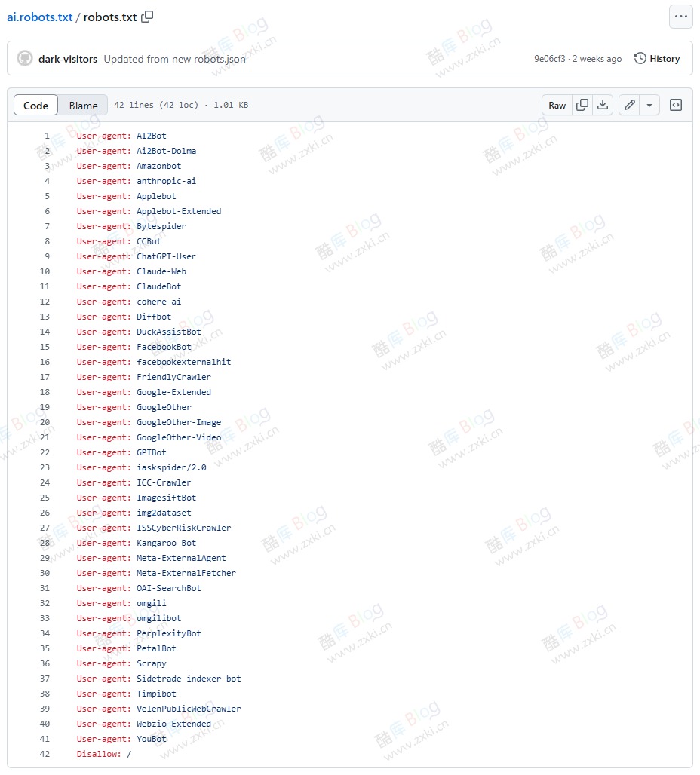Open dark-visitors user profile link
Image resolution: width=700 pixels, height=775 pixels.
point(68,59)
